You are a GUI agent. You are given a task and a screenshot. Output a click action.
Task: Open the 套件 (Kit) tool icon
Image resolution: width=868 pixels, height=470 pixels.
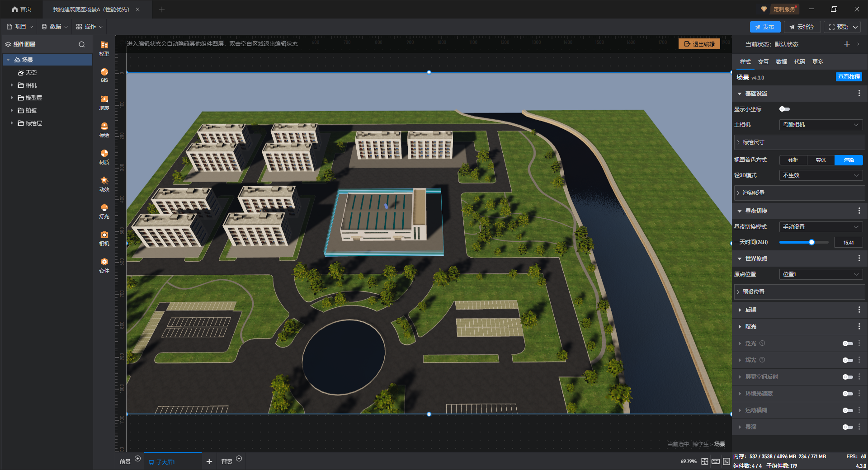(x=104, y=264)
